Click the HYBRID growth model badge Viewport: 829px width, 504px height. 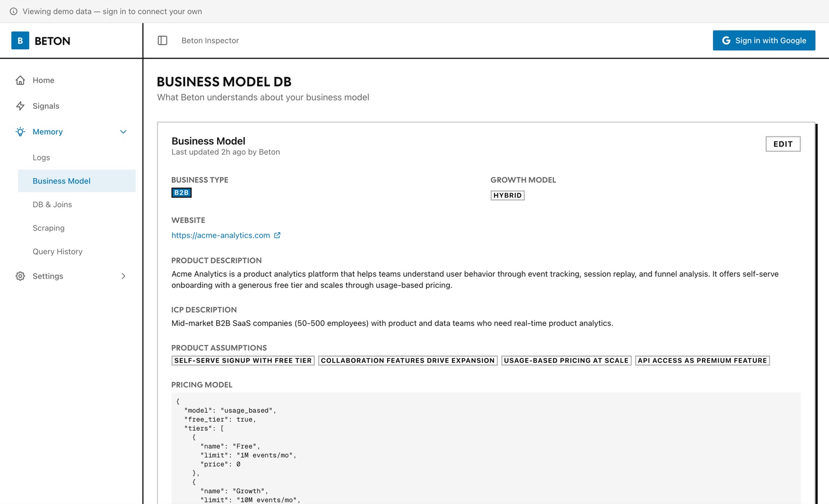507,195
